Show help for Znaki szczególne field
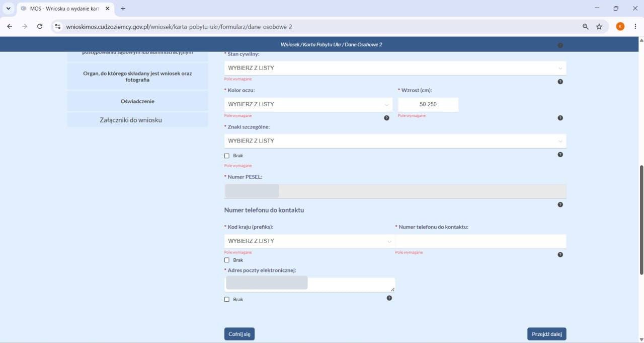Image resolution: width=644 pixels, height=343 pixels. (x=560, y=155)
